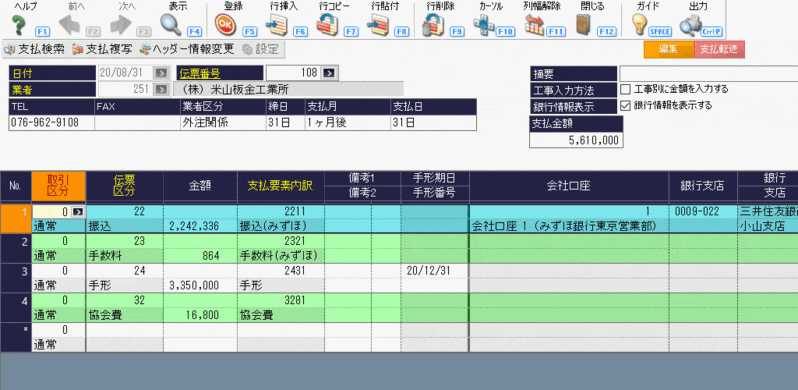Screen dimensions: 798x390
Task: Click the amount cell 16,800
Action: click(x=201, y=315)
